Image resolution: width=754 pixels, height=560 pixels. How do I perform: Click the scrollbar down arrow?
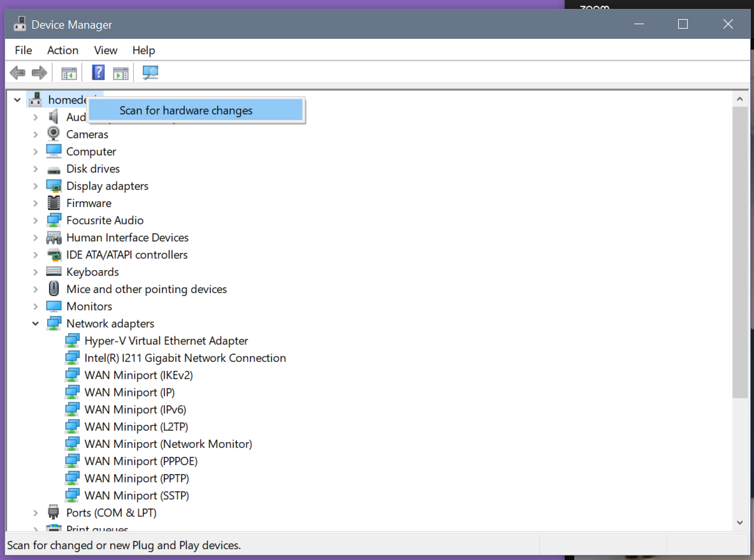pyautogui.click(x=739, y=522)
